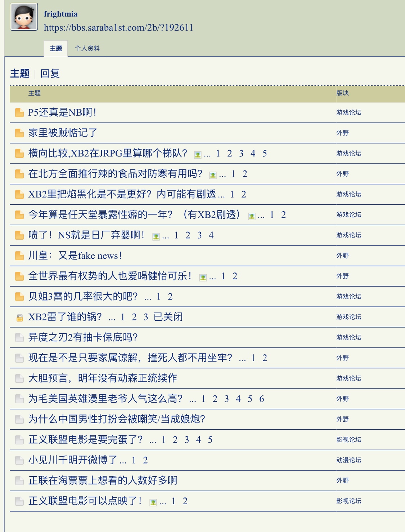Open 影视论坛 board on 正义联盟电影是要完蛋了 row

(349, 440)
